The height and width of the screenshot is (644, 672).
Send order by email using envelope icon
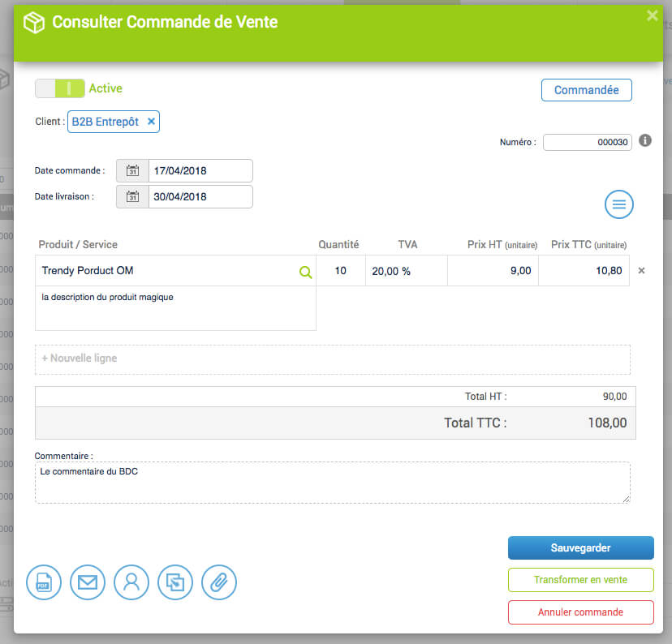click(88, 582)
